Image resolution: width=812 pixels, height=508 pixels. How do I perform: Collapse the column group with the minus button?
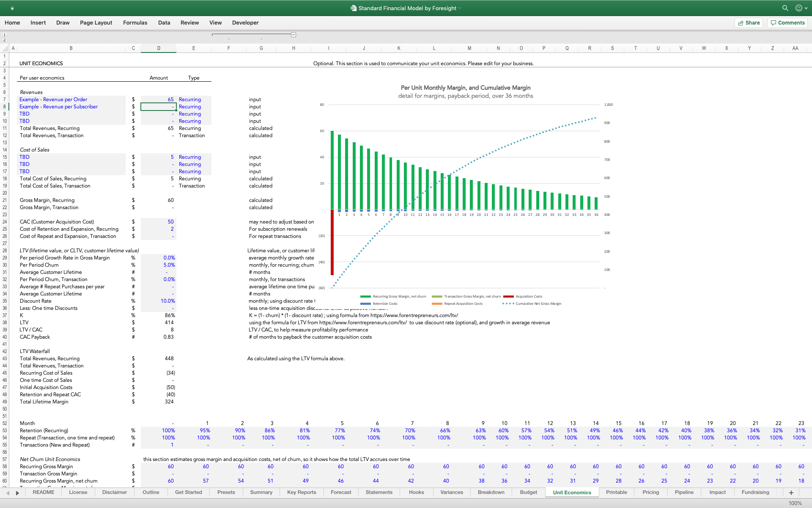tap(294, 34)
